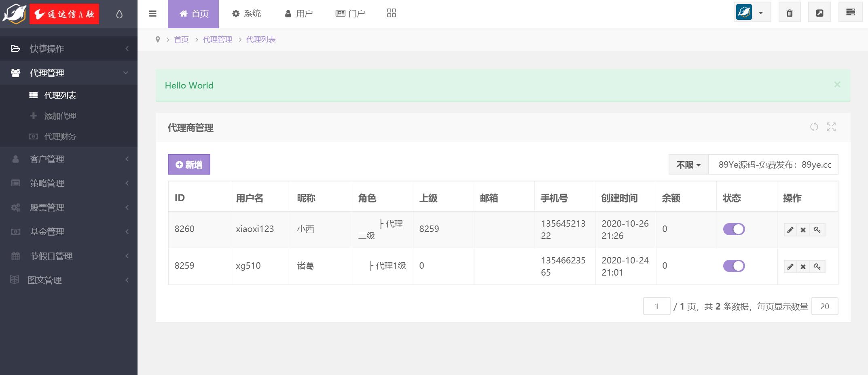Open the external link icon in header
The height and width of the screenshot is (375, 868).
point(819,13)
